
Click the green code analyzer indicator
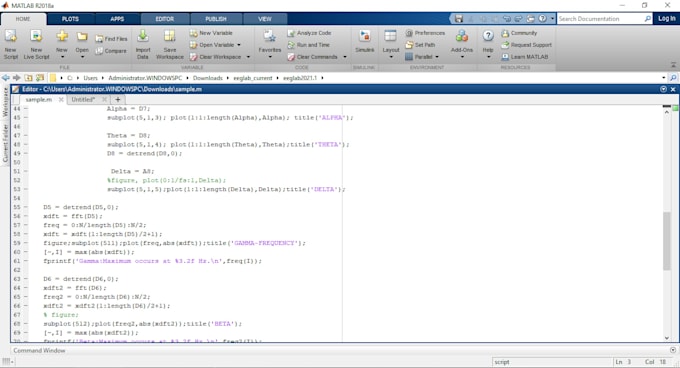(675, 108)
